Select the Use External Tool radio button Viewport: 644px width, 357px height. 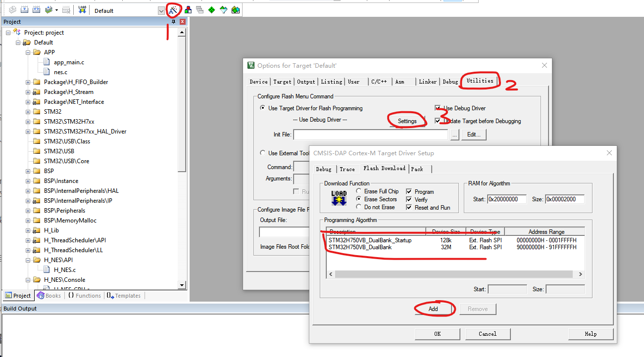(263, 153)
